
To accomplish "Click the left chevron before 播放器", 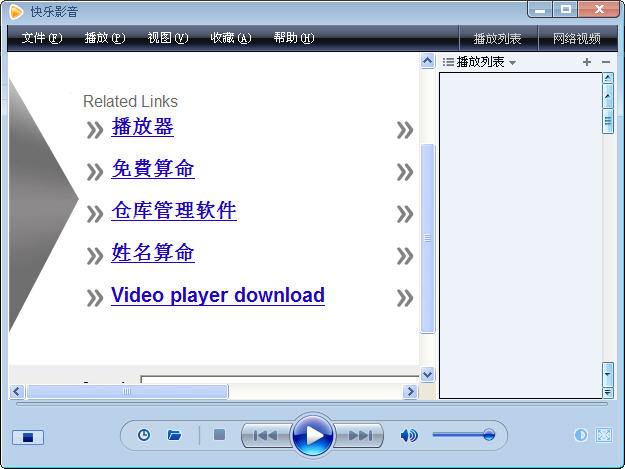I will pos(95,130).
